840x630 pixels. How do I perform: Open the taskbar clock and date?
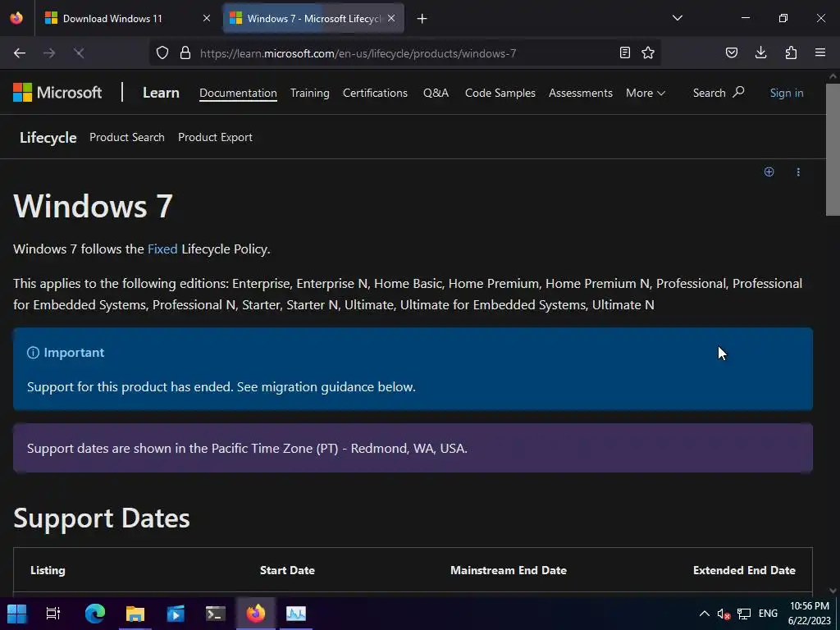810,614
